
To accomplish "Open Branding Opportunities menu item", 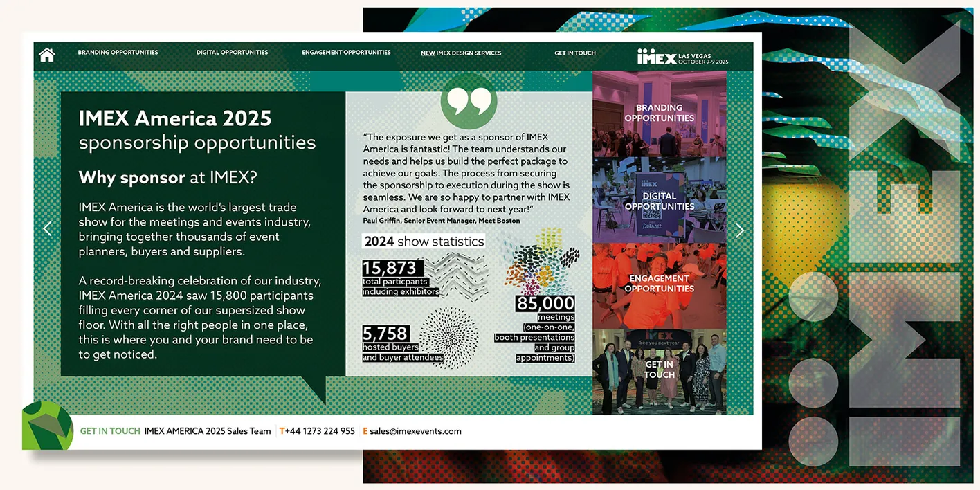I will (x=118, y=53).
